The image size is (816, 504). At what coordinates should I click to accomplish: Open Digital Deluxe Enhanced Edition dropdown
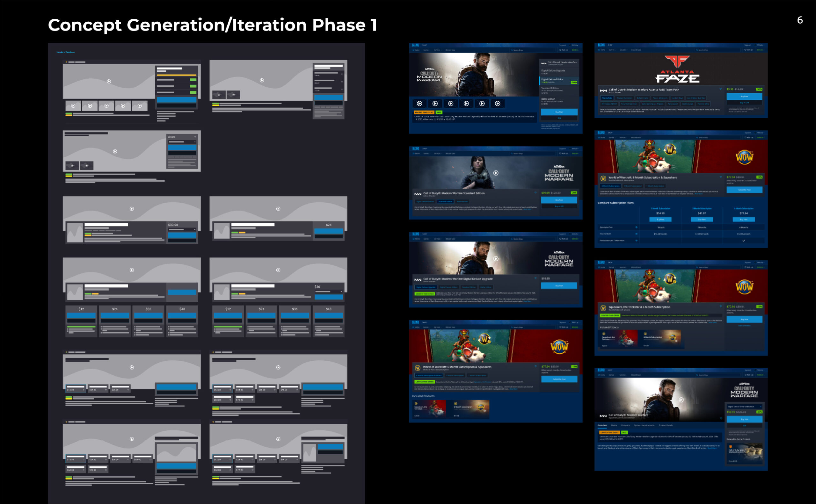(745, 407)
